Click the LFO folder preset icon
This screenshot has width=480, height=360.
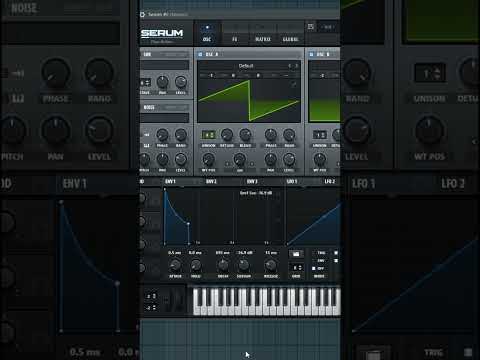(x=296, y=254)
